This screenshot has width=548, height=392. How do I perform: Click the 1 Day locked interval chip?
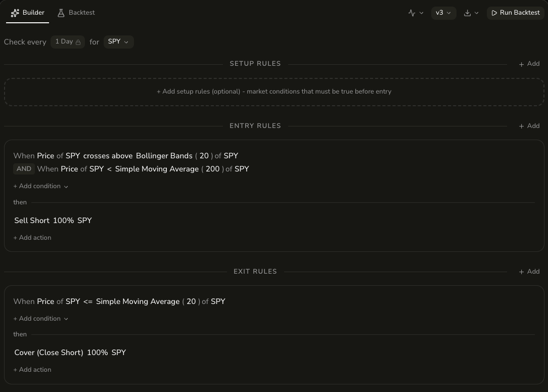(x=67, y=41)
